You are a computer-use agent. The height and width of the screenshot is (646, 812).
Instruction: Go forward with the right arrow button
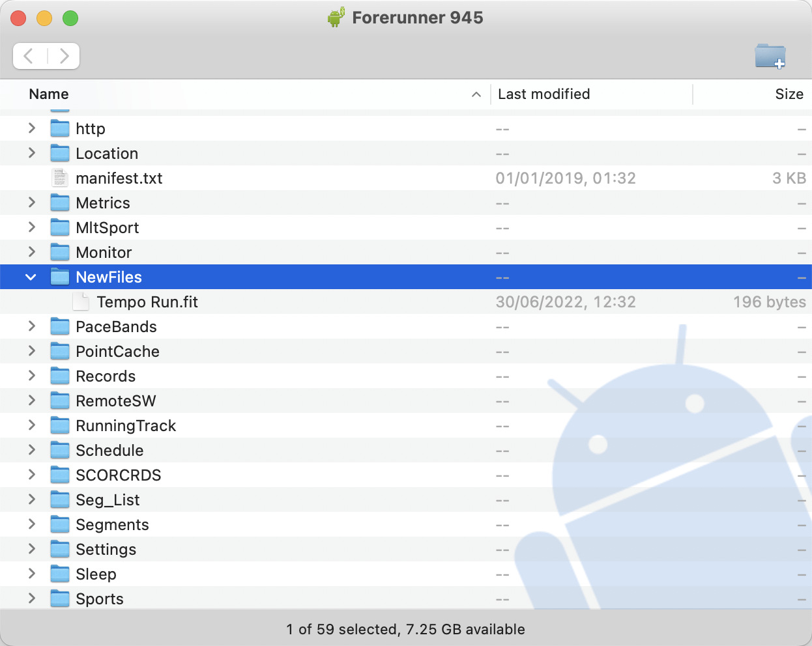point(64,56)
